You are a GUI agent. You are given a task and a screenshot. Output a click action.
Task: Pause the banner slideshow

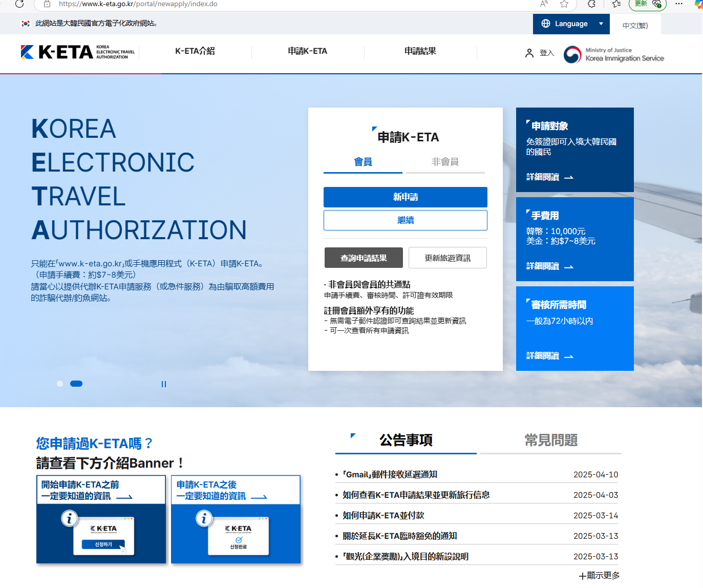tap(164, 384)
